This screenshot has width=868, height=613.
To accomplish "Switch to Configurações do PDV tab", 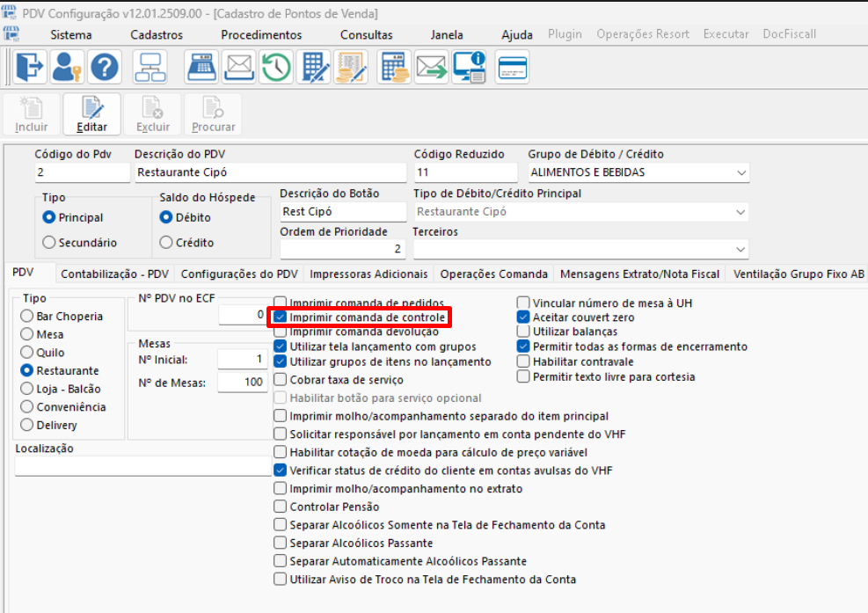I will click(x=239, y=274).
